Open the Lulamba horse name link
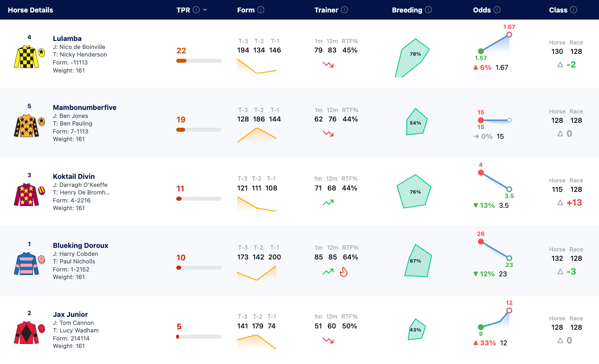The height and width of the screenshot is (364, 599). tap(67, 38)
